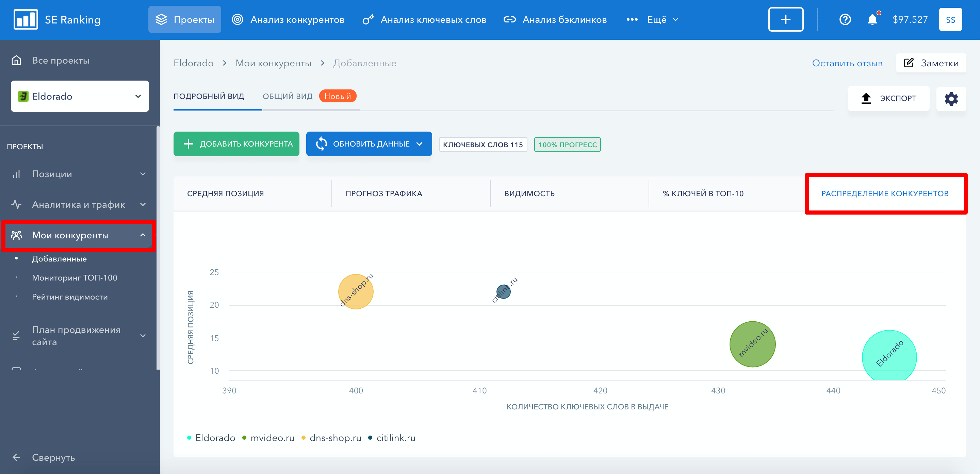Click the plus add button in header
Viewport: 980px width, 474px height.
(786, 19)
